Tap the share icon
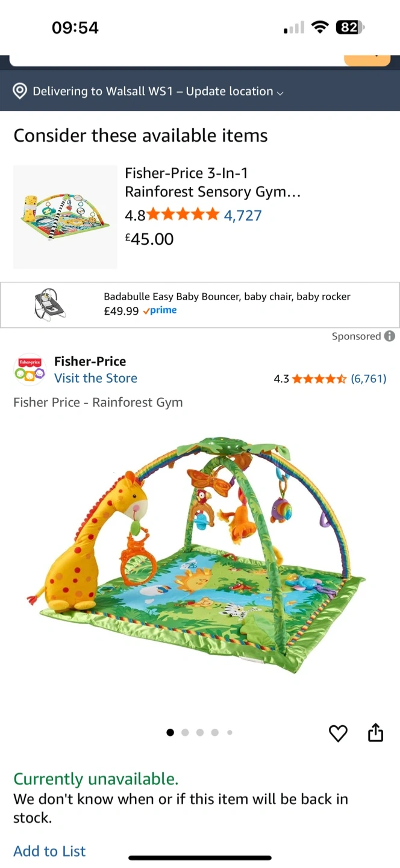Screen dimensions: 400x868 tap(375, 732)
